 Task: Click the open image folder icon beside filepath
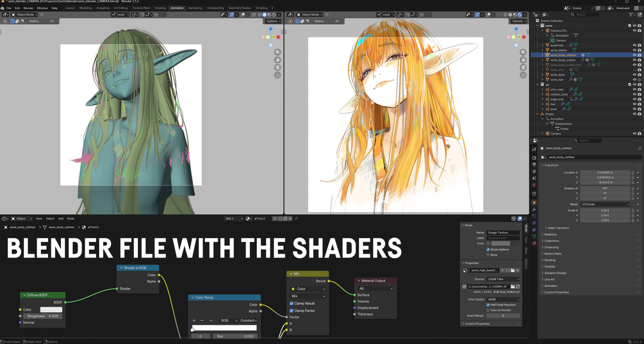(x=513, y=286)
